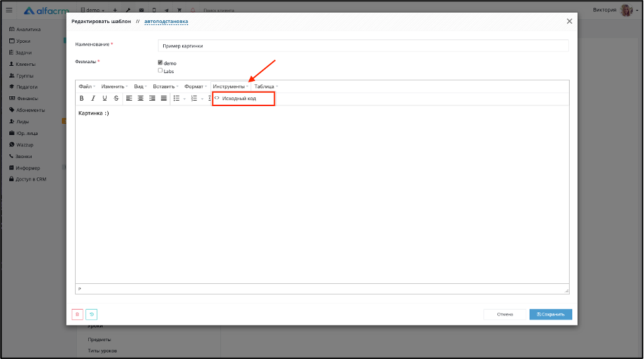Click the Сохранить button
This screenshot has width=644, height=359.
(551, 314)
